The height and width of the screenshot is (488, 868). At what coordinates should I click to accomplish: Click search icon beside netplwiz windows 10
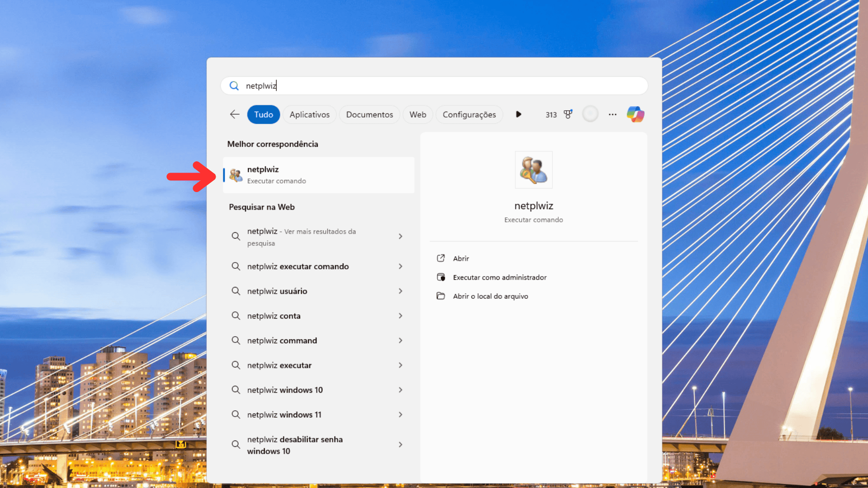[x=236, y=390]
